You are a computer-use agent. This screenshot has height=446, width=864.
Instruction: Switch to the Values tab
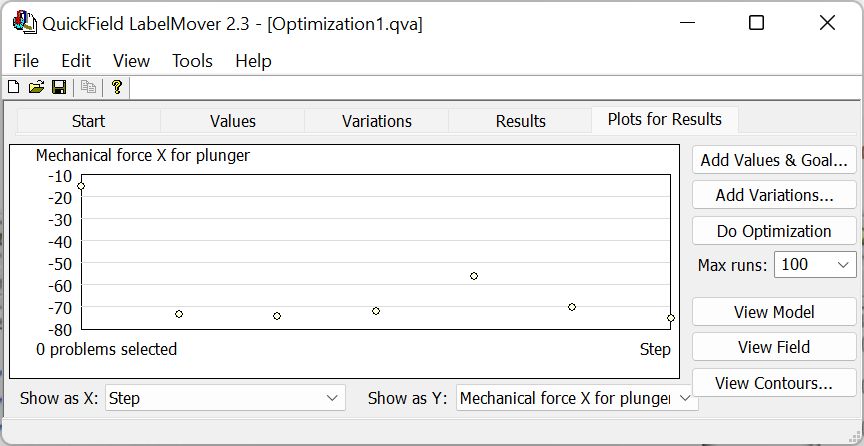(233, 121)
